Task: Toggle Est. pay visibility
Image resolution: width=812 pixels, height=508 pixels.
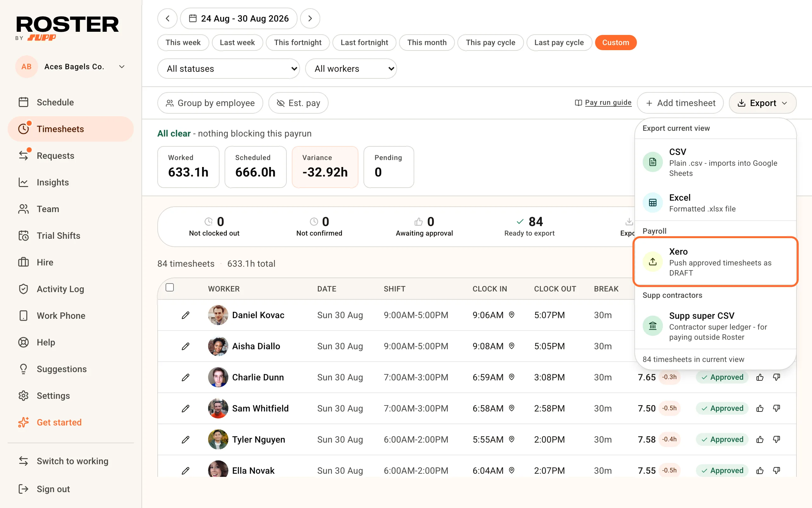Action: (298, 103)
